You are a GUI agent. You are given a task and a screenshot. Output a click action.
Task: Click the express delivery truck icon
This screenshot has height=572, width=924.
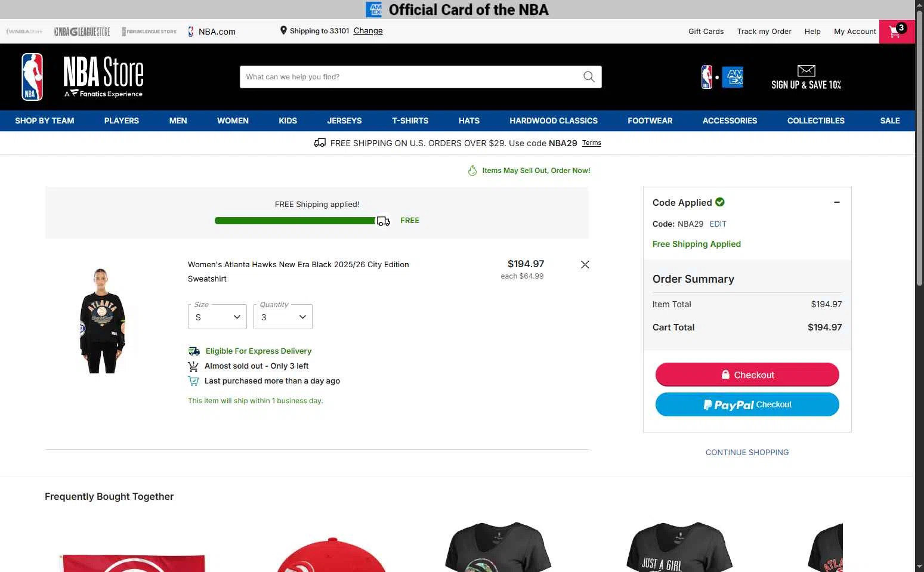[194, 351]
